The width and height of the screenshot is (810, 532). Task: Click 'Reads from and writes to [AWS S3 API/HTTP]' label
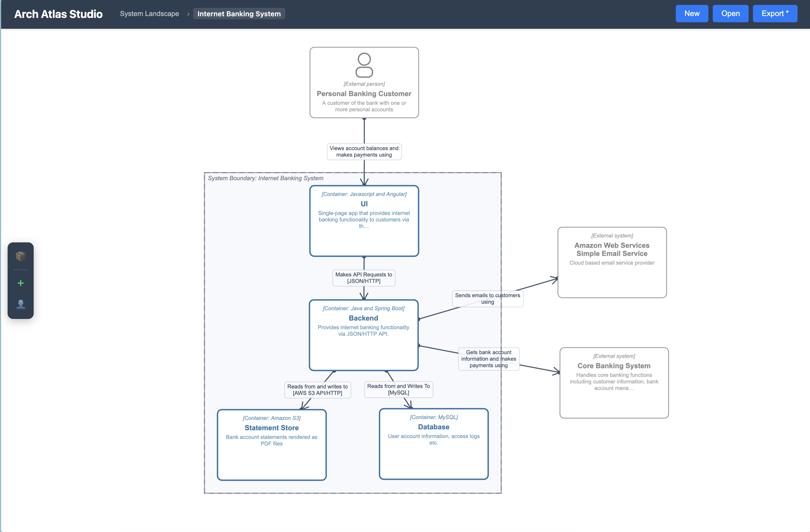click(x=318, y=390)
